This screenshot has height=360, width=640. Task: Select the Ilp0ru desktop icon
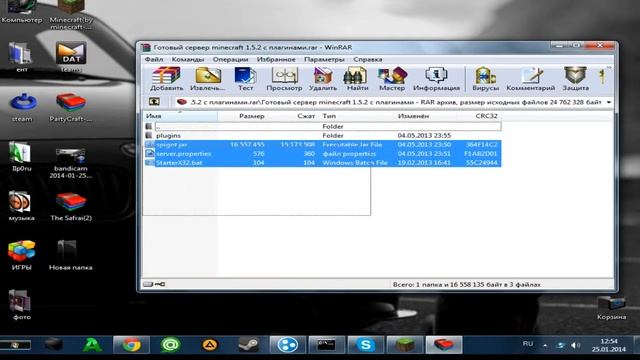click(21, 156)
